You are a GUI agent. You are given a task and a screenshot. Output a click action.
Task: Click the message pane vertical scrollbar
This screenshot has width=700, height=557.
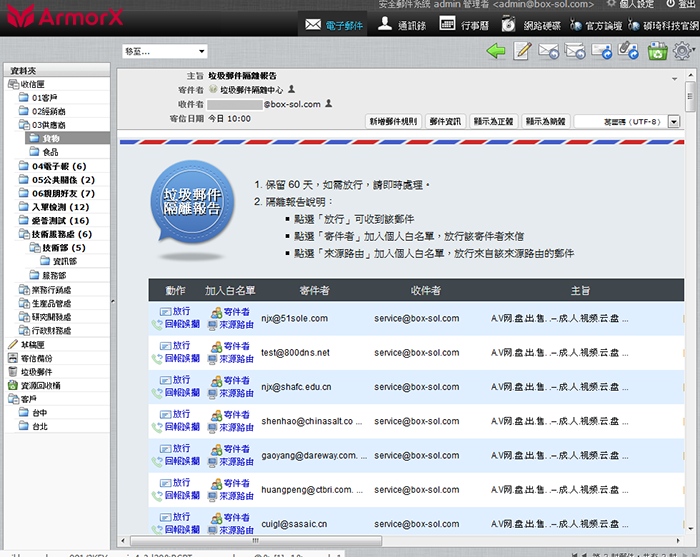coord(689,300)
